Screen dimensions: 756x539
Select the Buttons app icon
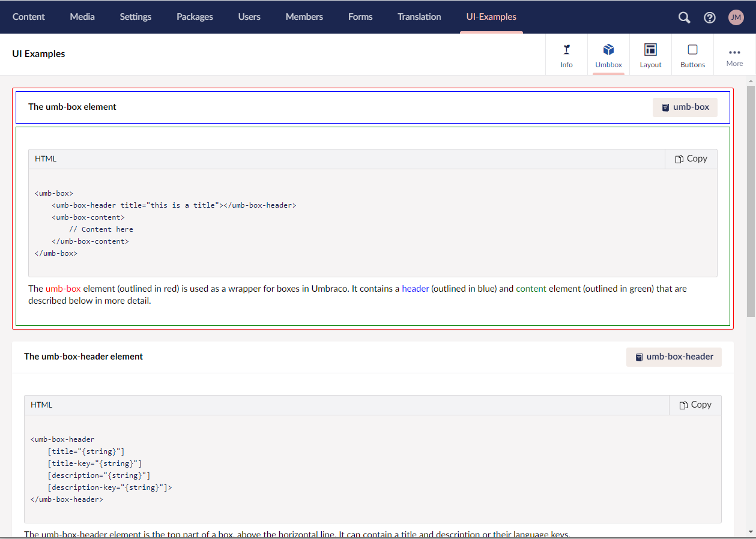coord(692,50)
